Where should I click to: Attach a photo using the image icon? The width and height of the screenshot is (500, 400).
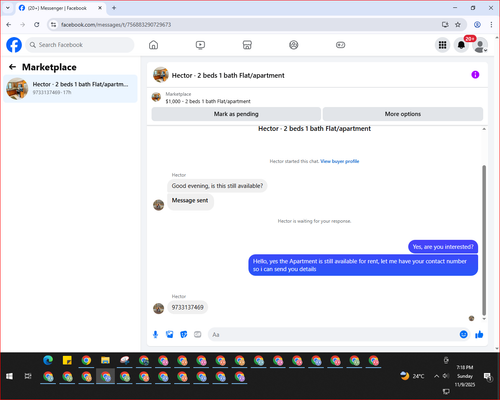click(170, 334)
